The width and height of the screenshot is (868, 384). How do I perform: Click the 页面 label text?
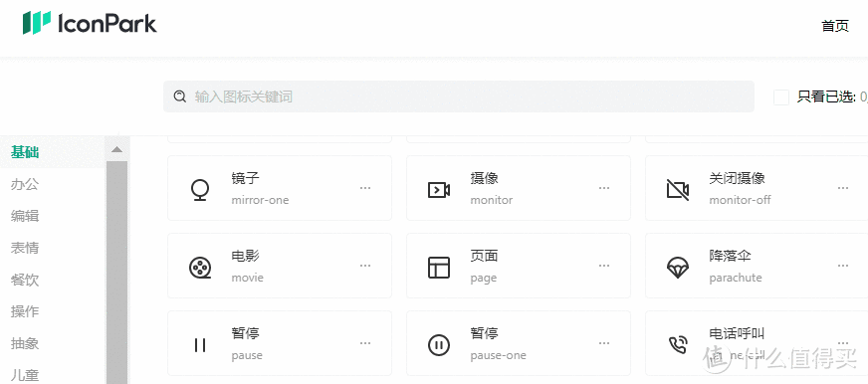485,256
